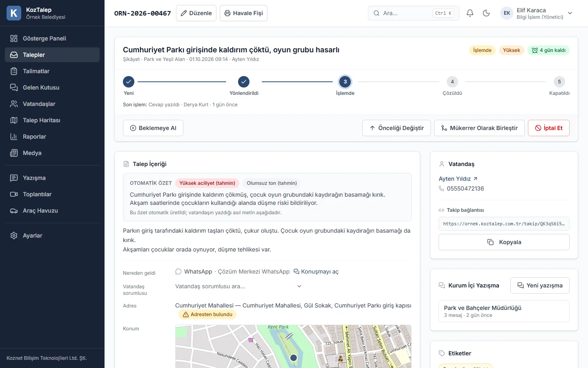Select step 5 Kapatıldı marker

(559, 82)
